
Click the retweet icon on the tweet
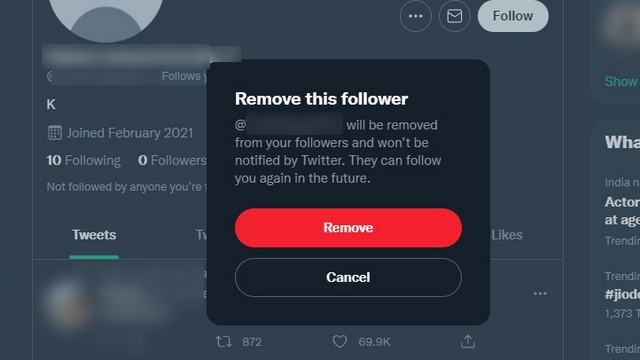click(x=224, y=342)
